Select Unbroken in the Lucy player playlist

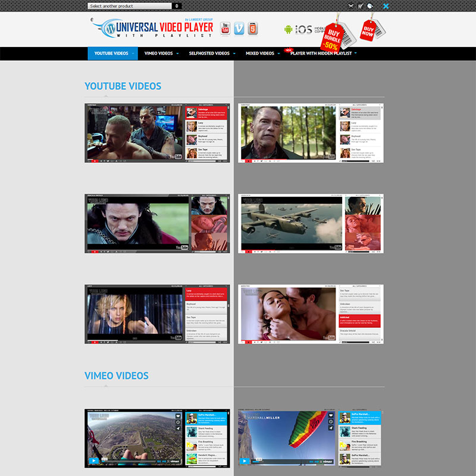pyautogui.click(x=206, y=334)
